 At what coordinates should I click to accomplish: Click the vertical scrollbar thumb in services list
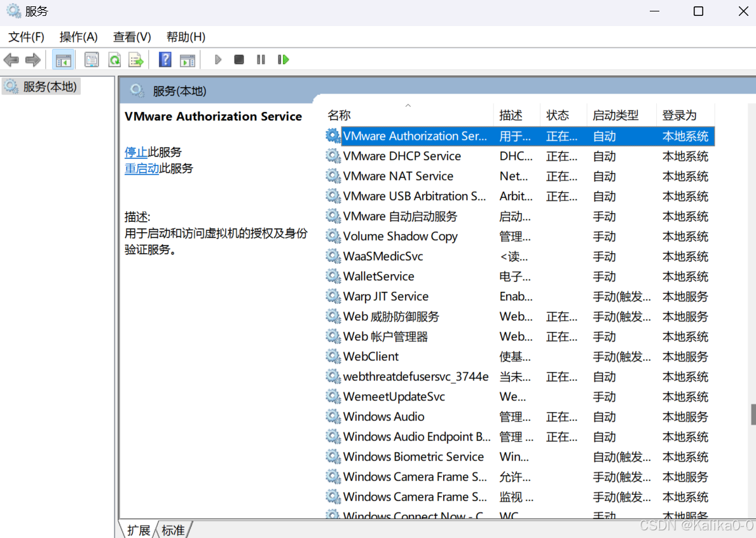tap(753, 415)
